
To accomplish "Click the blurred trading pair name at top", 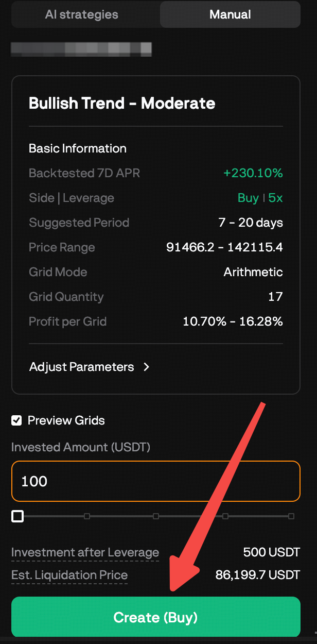I will pos(81,49).
